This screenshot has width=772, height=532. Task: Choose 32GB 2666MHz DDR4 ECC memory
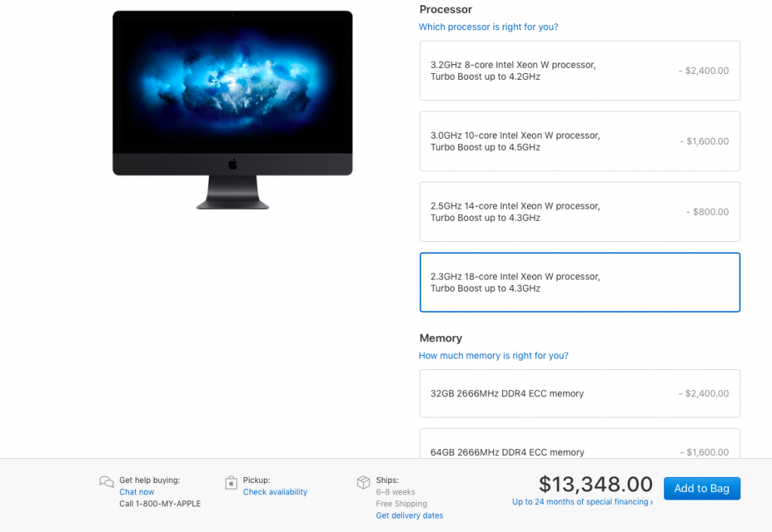pyautogui.click(x=580, y=393)
